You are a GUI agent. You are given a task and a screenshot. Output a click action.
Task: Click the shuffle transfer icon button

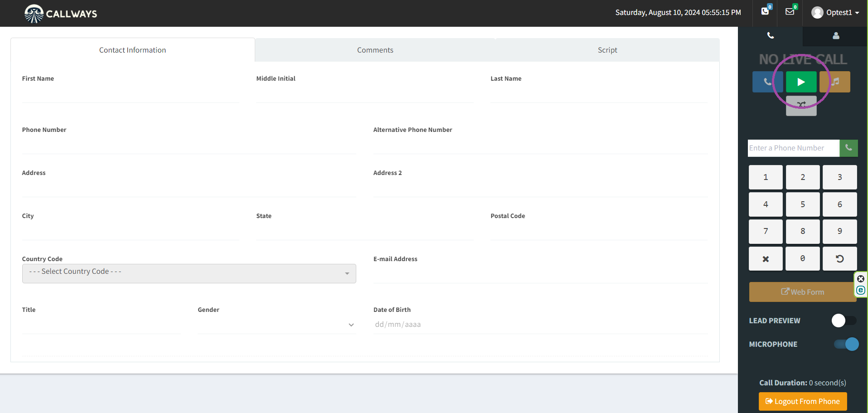pyautogui.click(x=801, y=105)
